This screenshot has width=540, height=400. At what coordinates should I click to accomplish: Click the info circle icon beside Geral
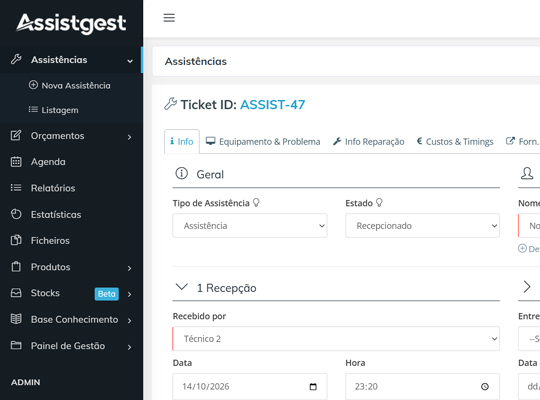[181, 173]
